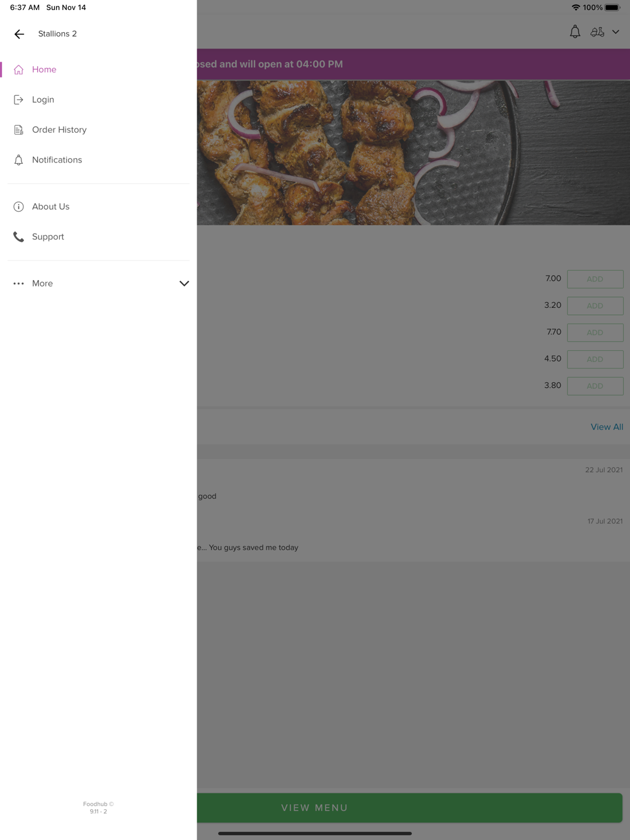Select the 17 Jul 2021 review date
The image size is (630, 840).
605,521
